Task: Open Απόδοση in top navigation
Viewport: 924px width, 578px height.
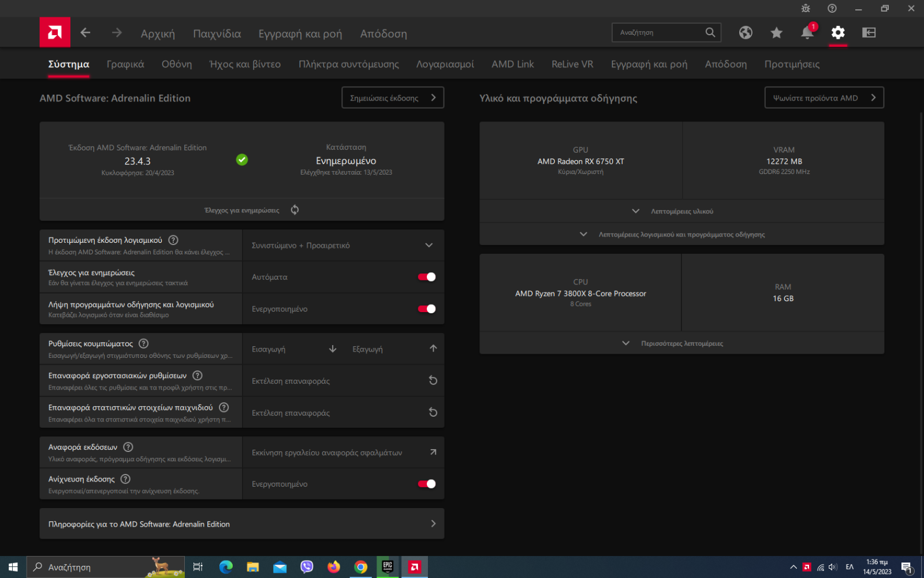Action: pos(383,34)
